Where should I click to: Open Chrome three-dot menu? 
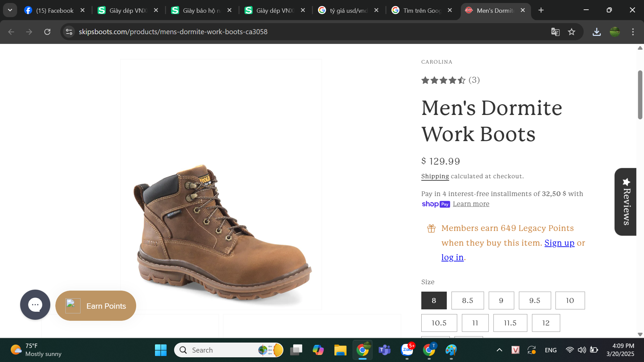[x=633, y=32]
